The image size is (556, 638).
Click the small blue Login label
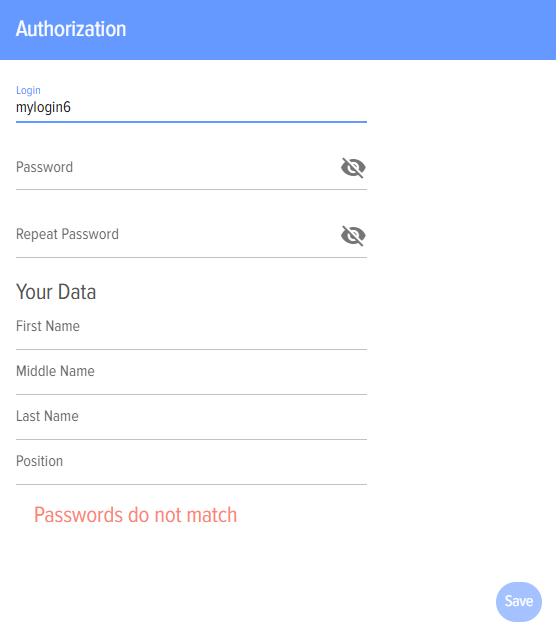point(28,90)
